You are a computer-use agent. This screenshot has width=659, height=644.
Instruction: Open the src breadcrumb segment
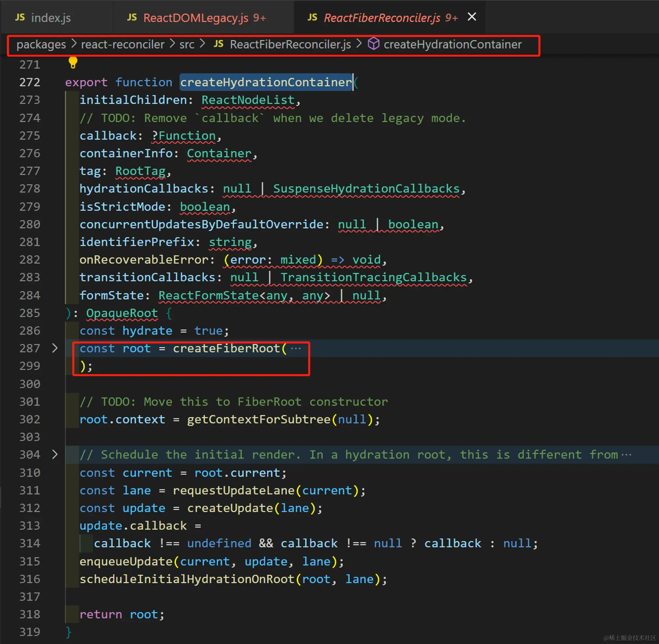point(186,44)
